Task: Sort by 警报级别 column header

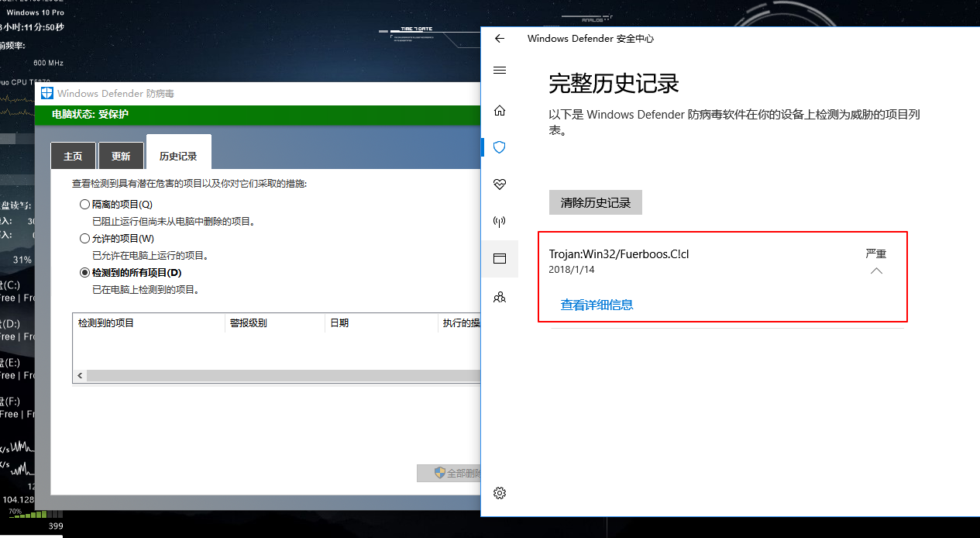Action: point(274,322)
